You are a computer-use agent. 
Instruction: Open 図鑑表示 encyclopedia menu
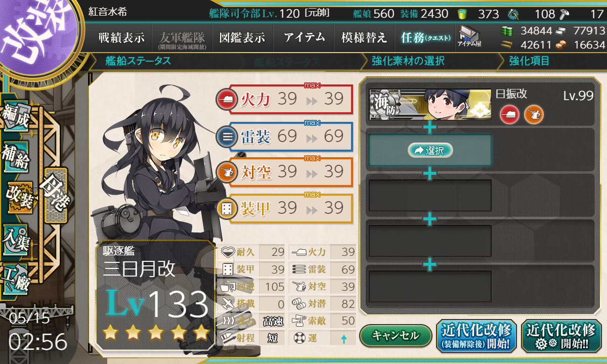pos(242,37)
